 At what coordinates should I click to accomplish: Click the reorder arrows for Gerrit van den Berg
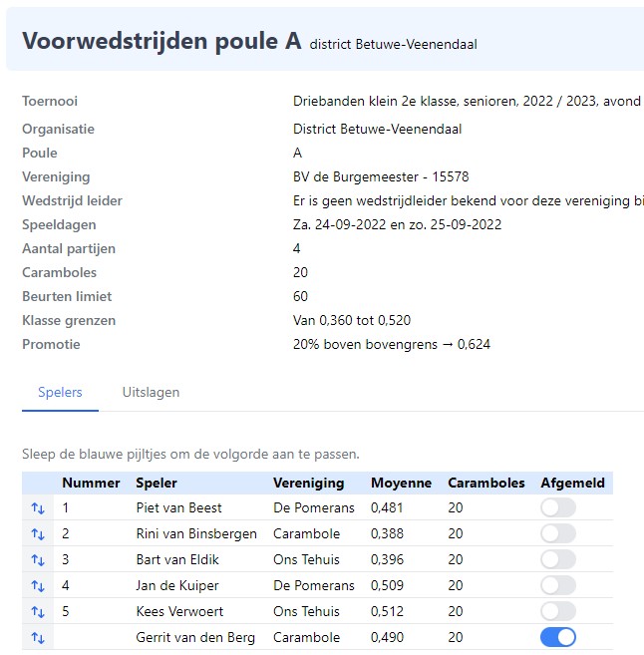[x=38, y=638]
